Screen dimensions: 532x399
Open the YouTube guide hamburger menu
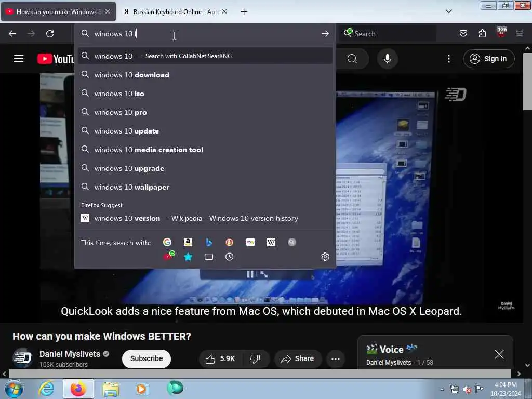click(x=19, y=59)
